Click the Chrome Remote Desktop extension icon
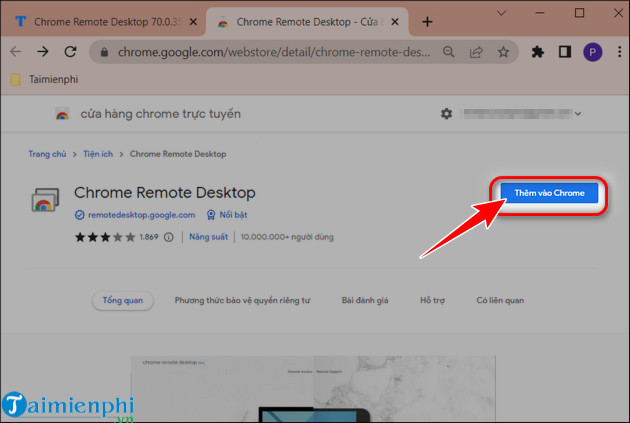Screen dimensions: 630x423 coord(45,200)
